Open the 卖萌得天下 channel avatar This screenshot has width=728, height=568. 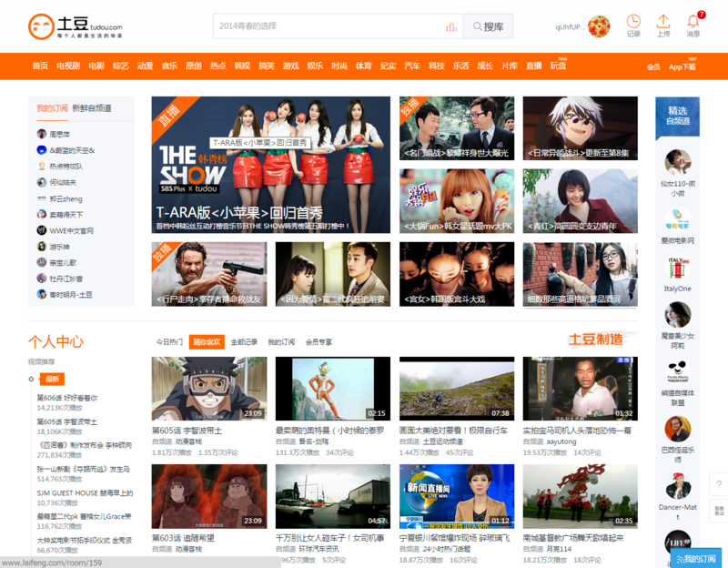pyautogui.click(x=41, y=214)
